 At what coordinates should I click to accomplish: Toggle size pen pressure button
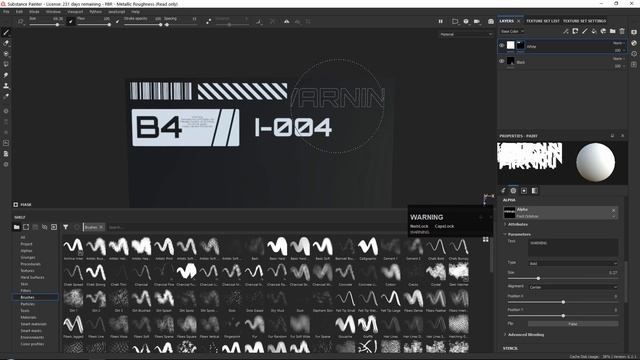(x=70, y=21)
